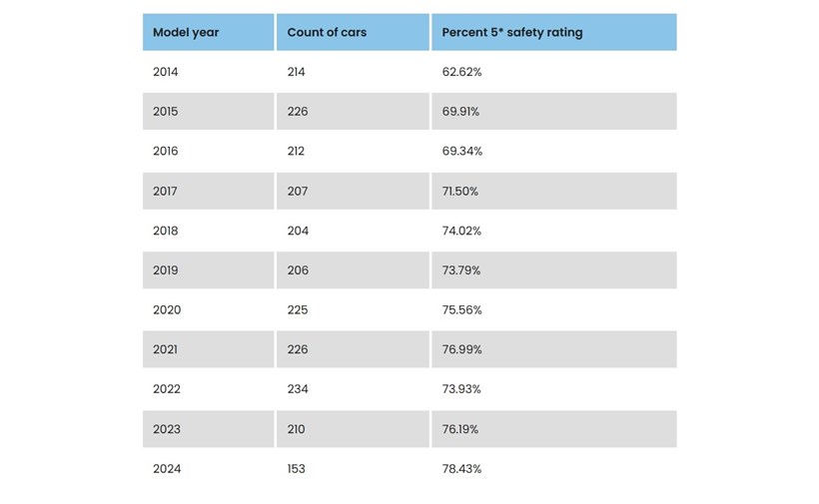
Task: Select the 2022 model year cell
Action: tap(167, 389)
